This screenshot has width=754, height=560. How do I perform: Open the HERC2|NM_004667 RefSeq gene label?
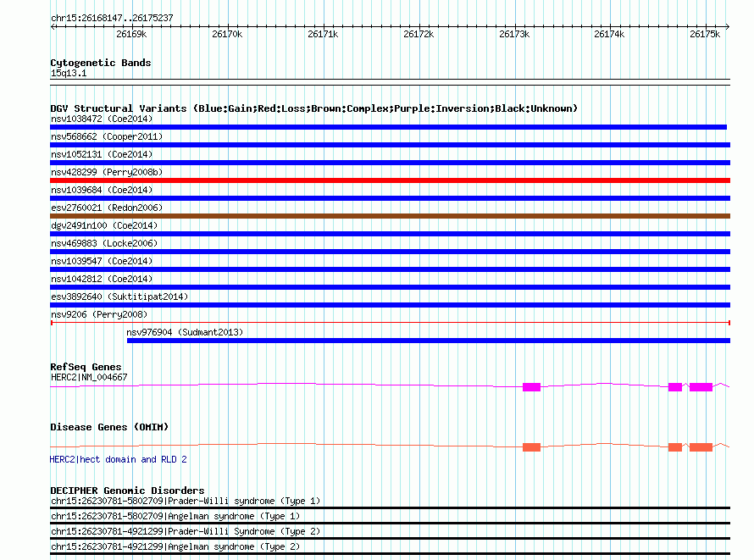[x=89, y=377]
